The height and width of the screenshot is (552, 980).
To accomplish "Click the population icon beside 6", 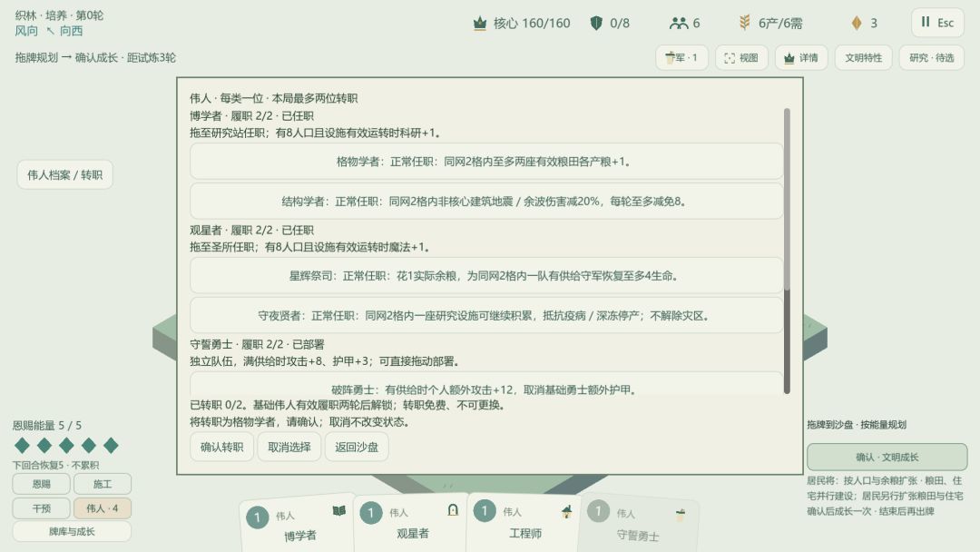I will pyautogui.click(x=678, y=23).
